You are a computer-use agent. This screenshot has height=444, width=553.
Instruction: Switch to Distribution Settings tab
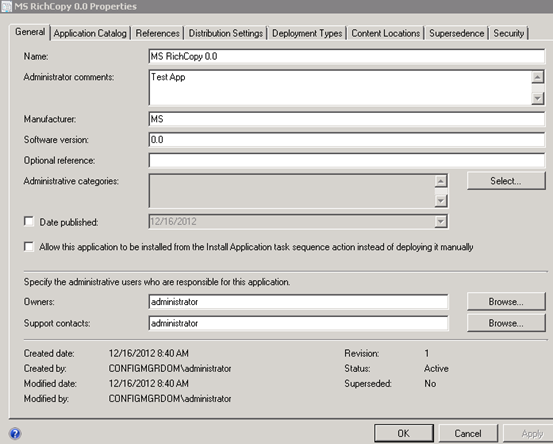coord(226,34)
